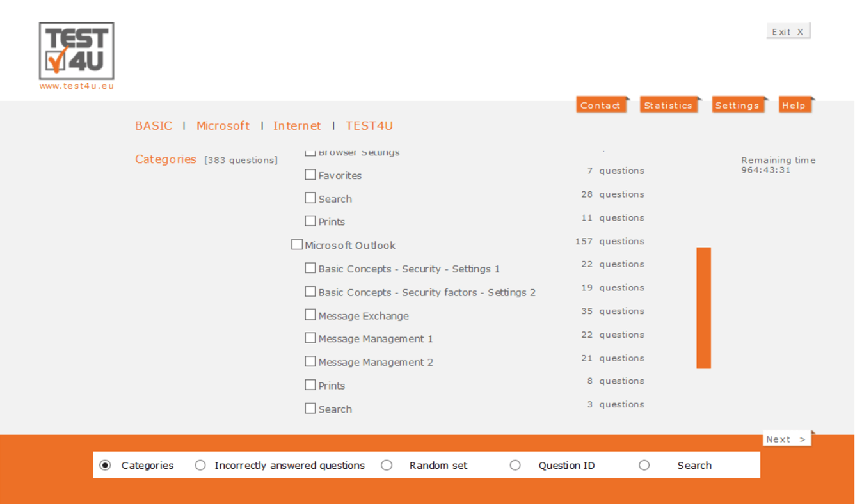Check the Message Exchange checkbox
Image resolution: width=855 pixels, height=504 pixels.
[310, 315]
